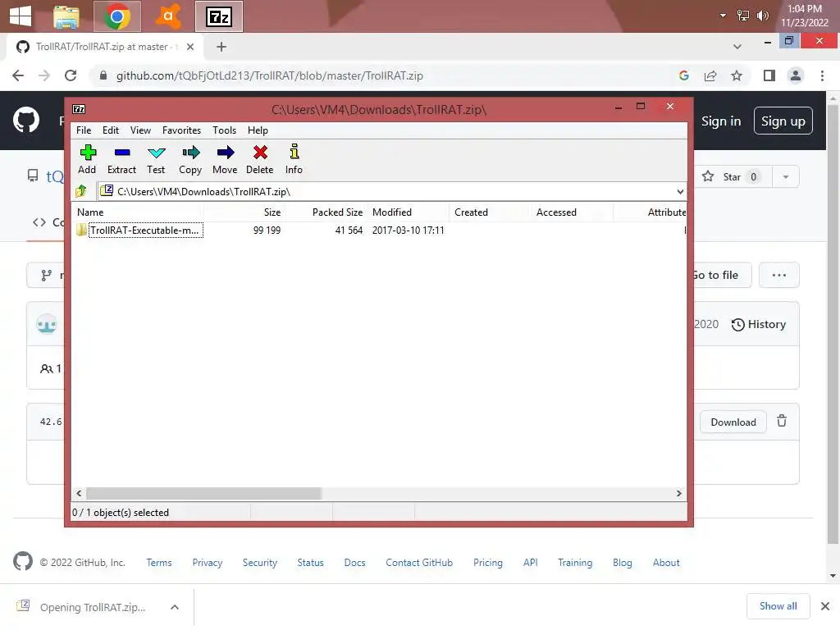This screenshot has height=630, width=840.
Task: Click the Contact GitHub footer link
Action: pos(419,563)
